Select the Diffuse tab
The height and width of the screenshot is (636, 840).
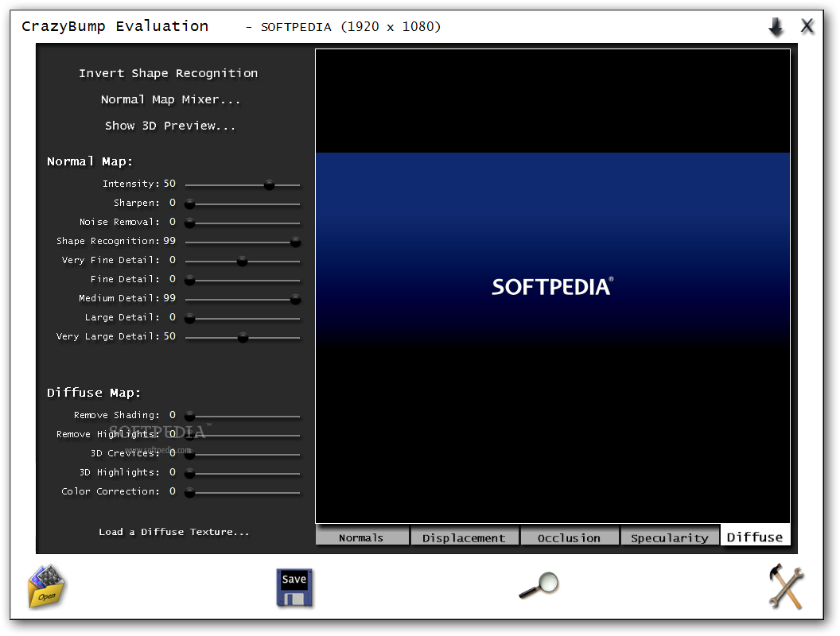(755, 536)
